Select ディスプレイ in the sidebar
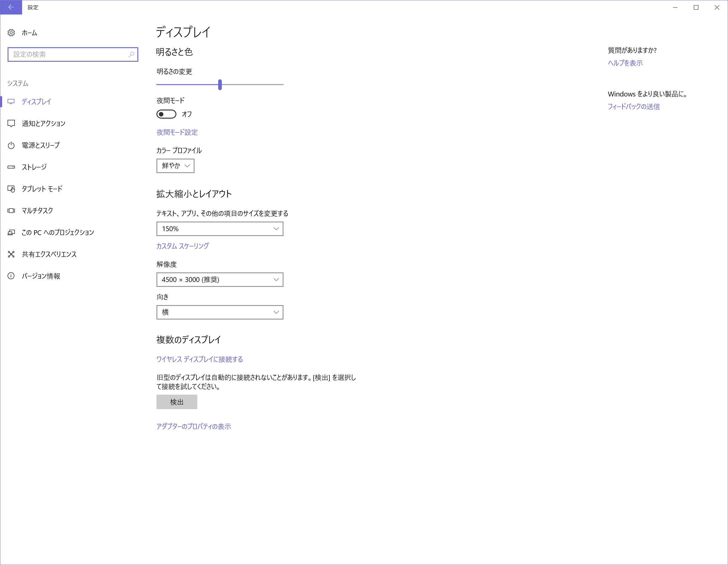 point(36,102)
